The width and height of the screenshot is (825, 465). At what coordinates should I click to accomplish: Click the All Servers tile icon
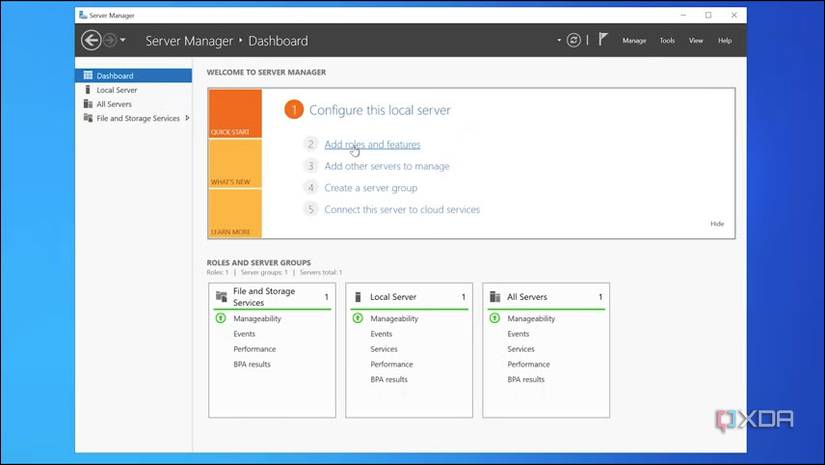pyautogui.click(x=495, y=297)
